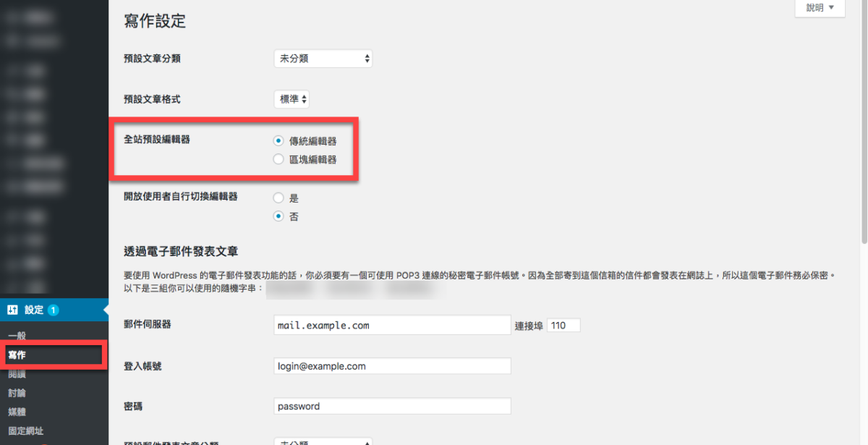Open 預設文章分類 dropdown 未分類
Image resolution: width=868 pixels, height=445 pixels.
click(x=323, y=59)
